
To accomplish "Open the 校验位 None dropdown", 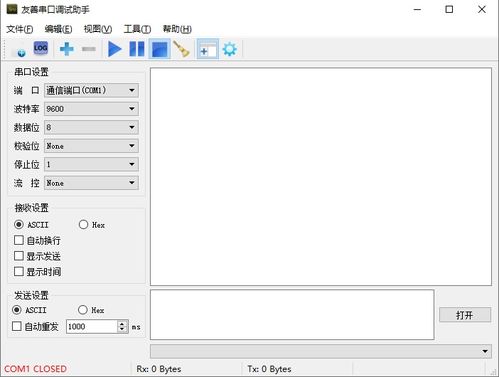I will [x=91, y=146].
